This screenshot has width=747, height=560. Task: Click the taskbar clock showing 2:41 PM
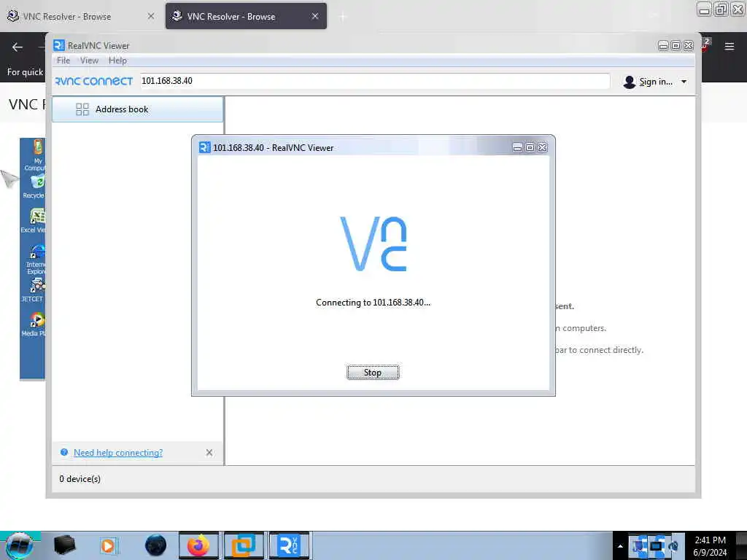[x=710, y=545]
